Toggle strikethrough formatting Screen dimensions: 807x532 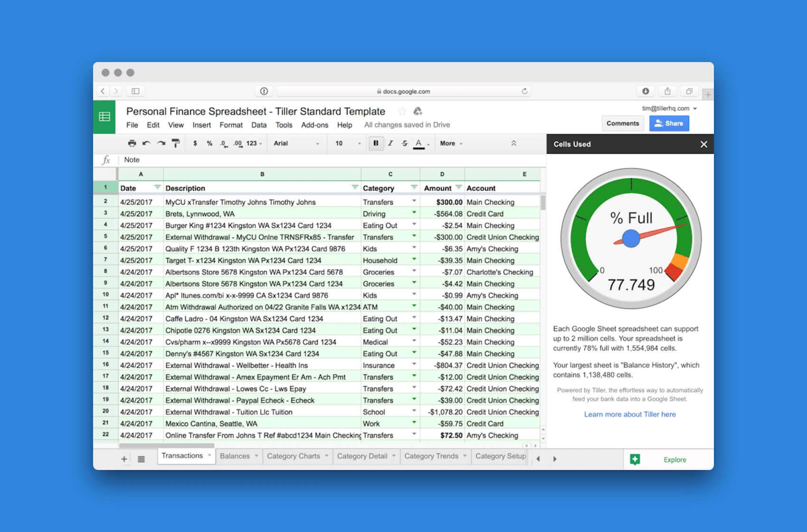[404, 143]
